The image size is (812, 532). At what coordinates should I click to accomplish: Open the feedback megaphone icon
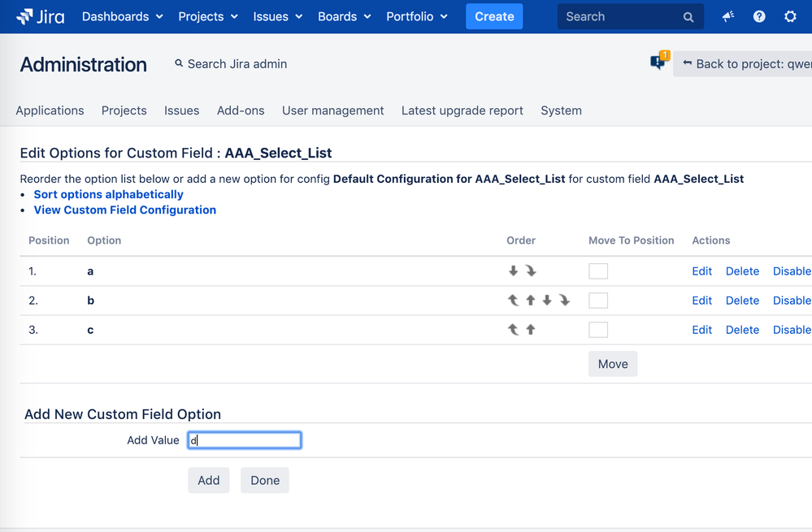coord(728,16)
